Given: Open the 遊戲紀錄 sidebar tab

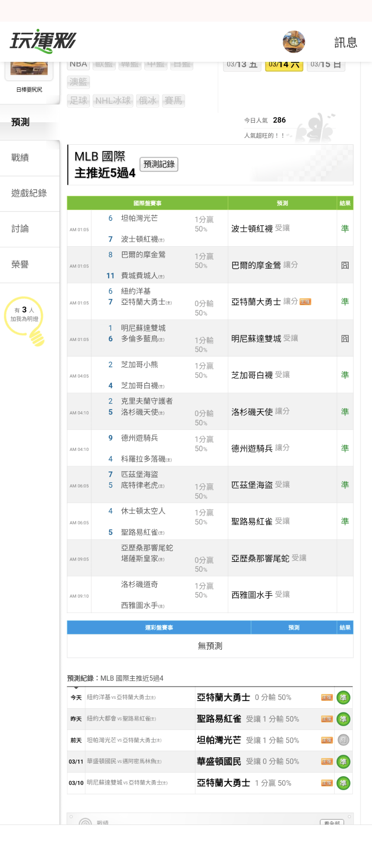Looking at the screenshot, I should pyautogui.click(x=29, y=193).
